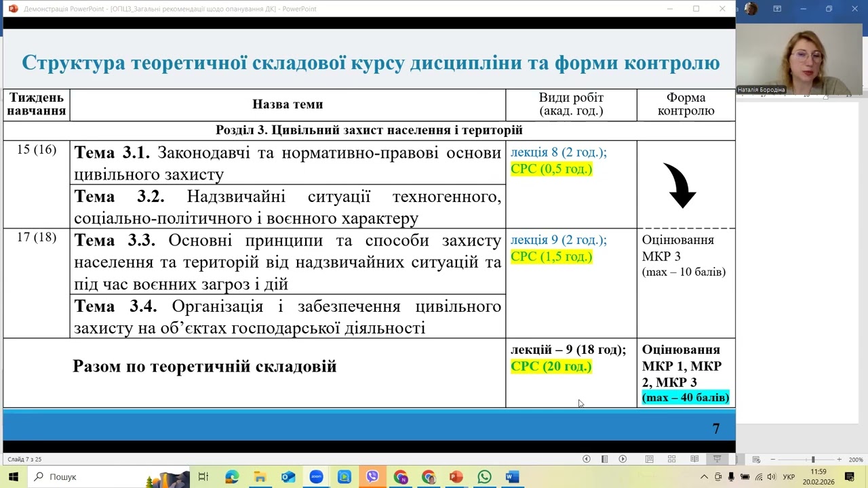Click the 'Слайд 7 з 25' status text
Screen dimensions: 868x488
click(x=24, y=460)
